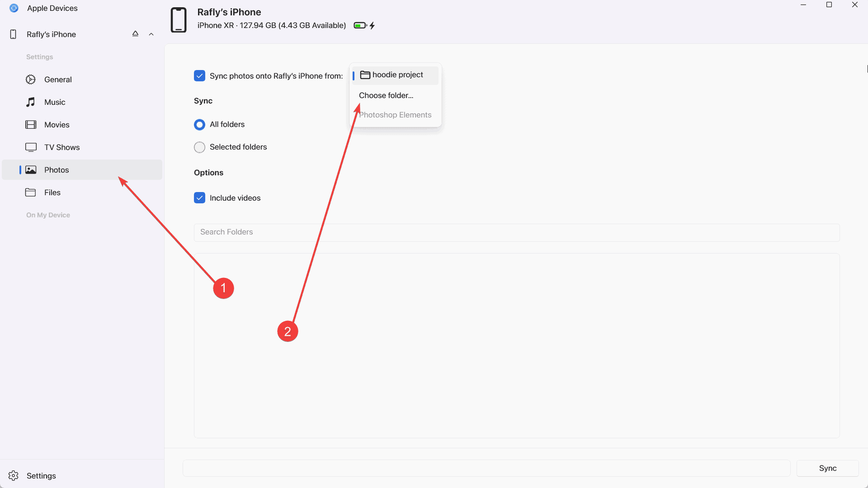Select the Selected folders radio button
This screenshot has width=868, height=488.
(x=199, y=147)
